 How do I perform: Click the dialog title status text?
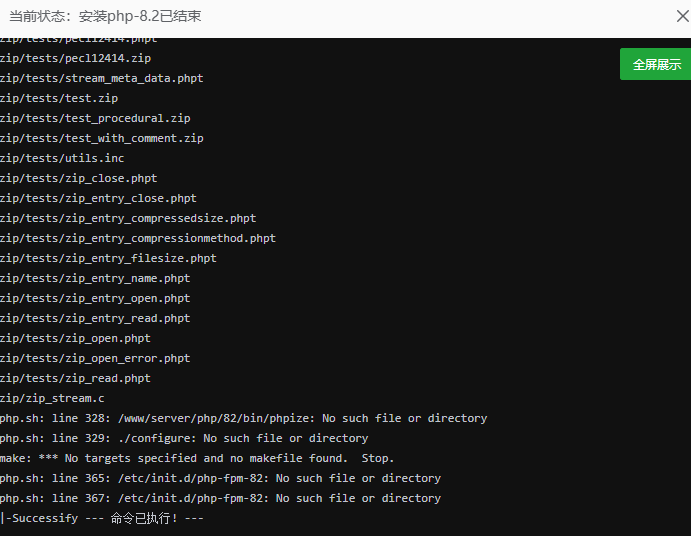(105, 16)
